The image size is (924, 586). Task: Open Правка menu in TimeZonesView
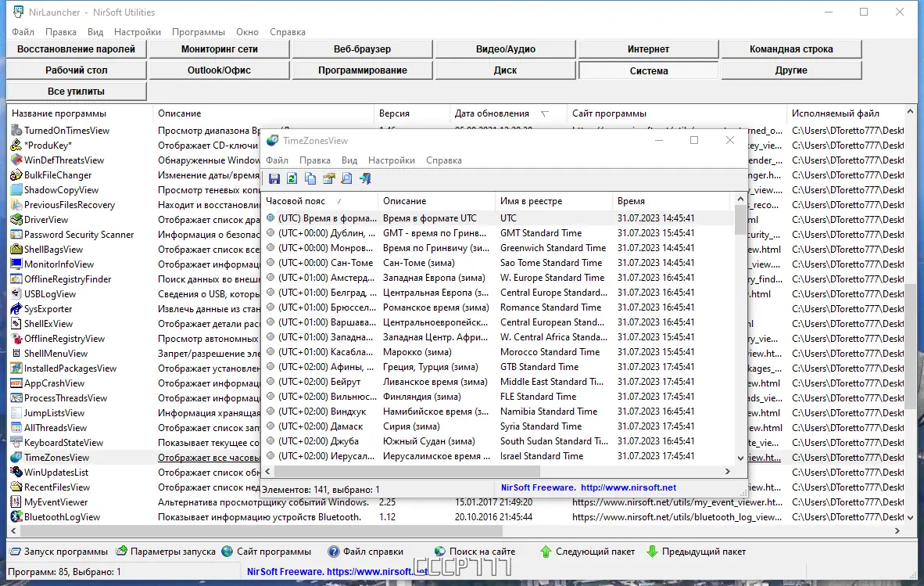coord(315,160)
